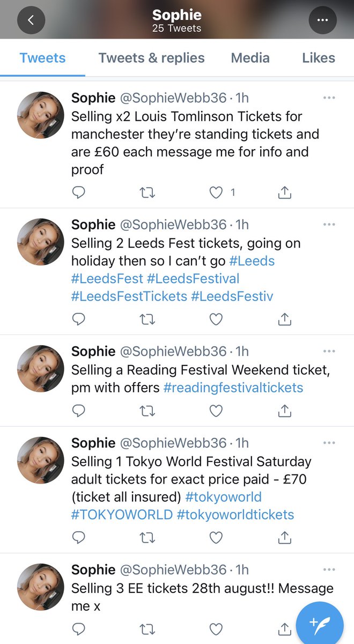Like the Louis Tomlinson tickets tweet
The image size is (354, 644).
click(216, 193)
